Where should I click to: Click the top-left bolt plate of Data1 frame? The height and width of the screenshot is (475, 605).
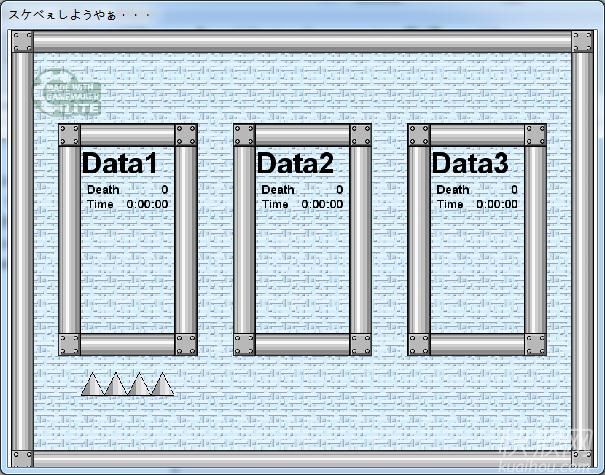coord(69,135)
